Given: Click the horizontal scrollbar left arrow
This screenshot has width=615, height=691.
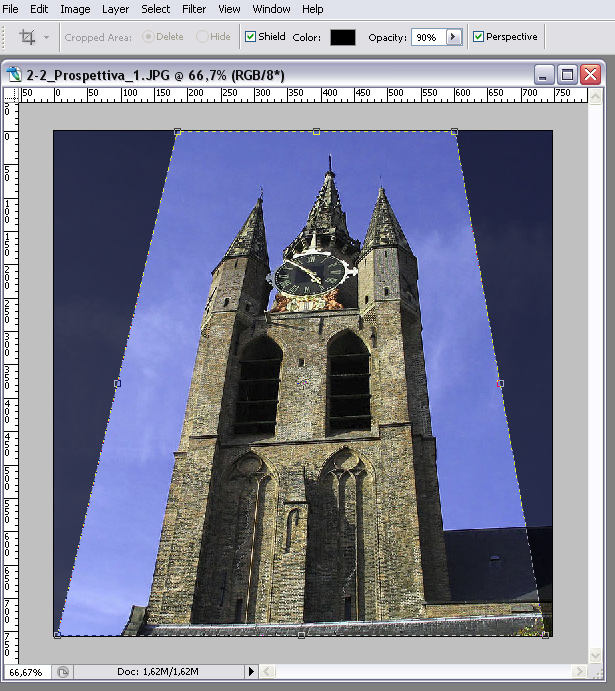Looking at the screenshot, I should coord(267,672).
